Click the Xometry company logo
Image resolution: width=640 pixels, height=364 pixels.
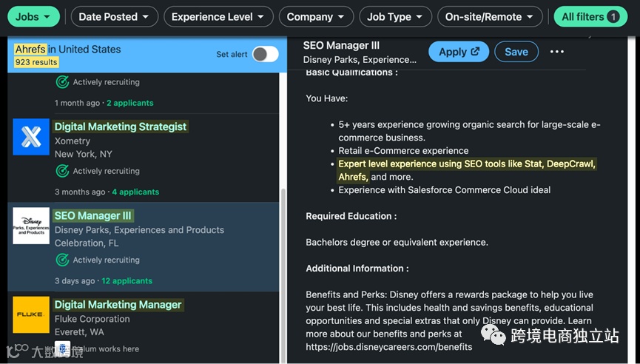click(x=31, y=137)
